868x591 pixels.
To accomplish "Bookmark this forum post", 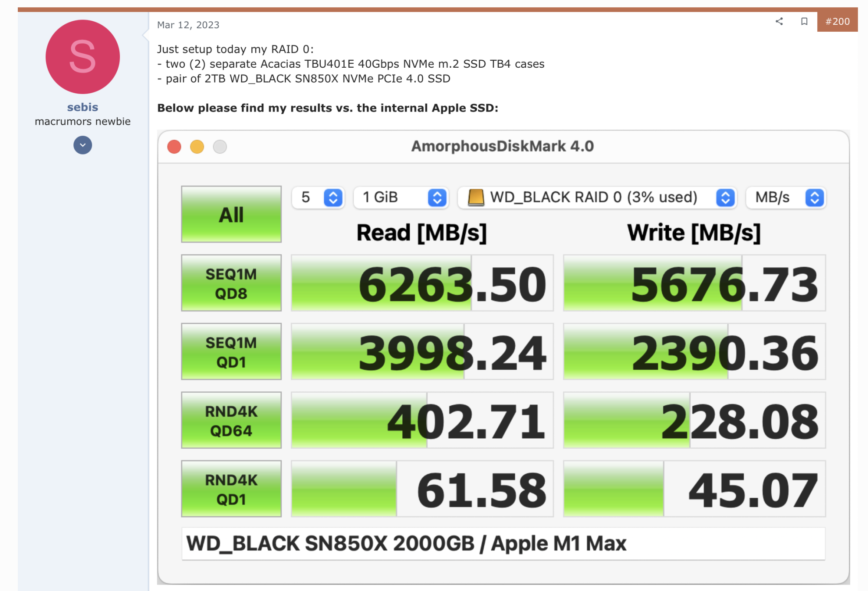I will point(804,21).
